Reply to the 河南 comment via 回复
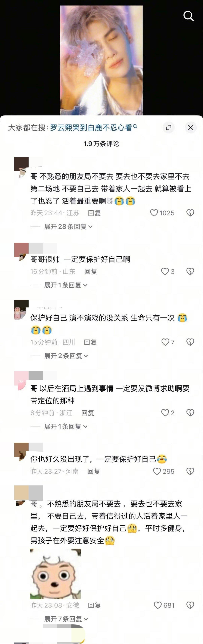This screenshot has height=644, width=203. pos(94,472)
